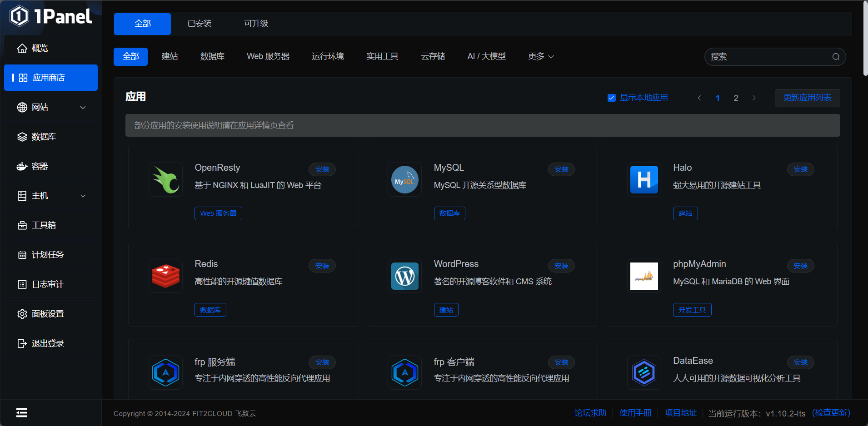Open the 项目地址 footer link
This screenshot has height=426, width=868.
click(x=680, y=413)
